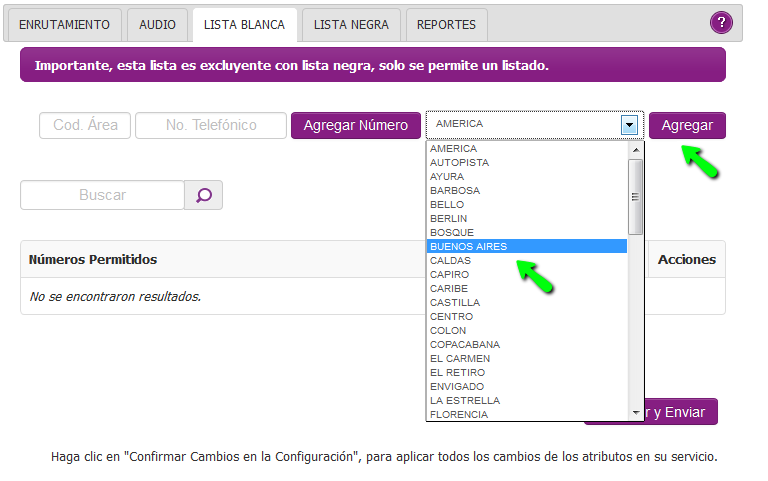Image resolution: width=768 pixels, height=481 pixels.
Task: Pick BERLIN in the dropdown options
Action: [x=527, y=218]
